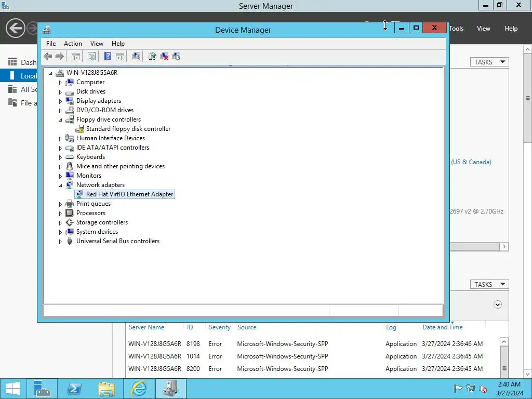Sort events by Date and Time column

click(443, 327)
